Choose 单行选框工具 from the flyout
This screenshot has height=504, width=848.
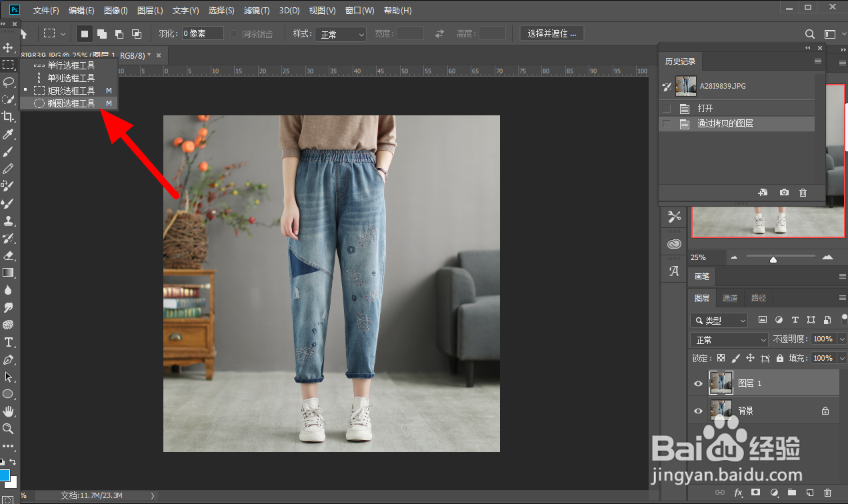click(69, 65)
